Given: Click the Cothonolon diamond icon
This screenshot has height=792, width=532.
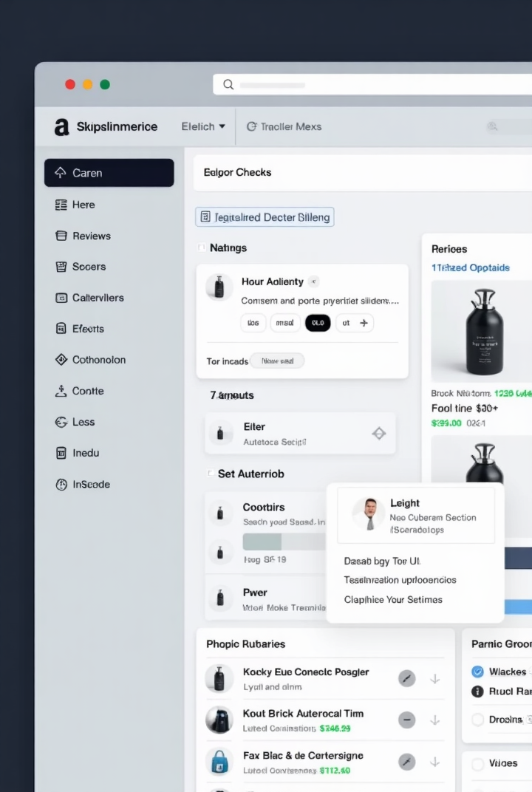Looking at the screenshot, I should click(x=61, y=360).
